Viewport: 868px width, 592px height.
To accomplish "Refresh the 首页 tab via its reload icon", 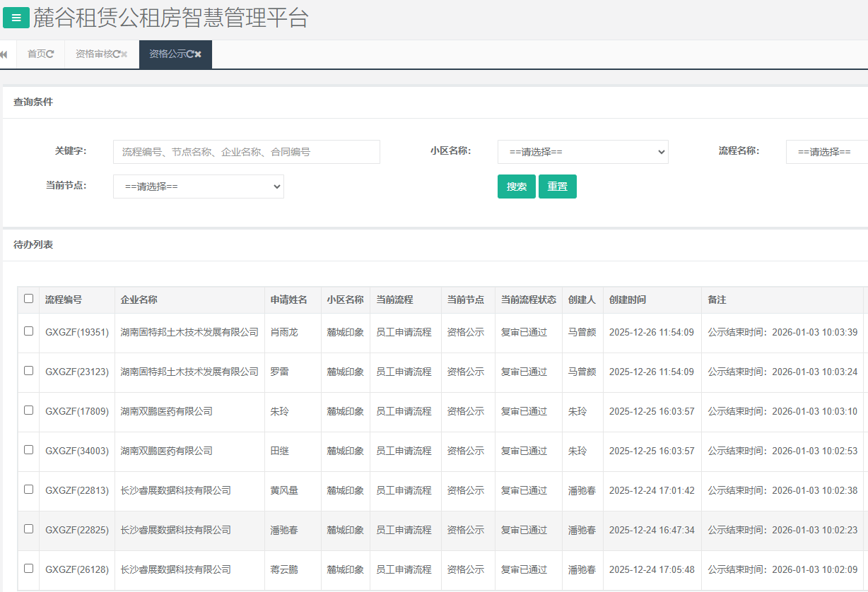I will click(x=50, y=54).
